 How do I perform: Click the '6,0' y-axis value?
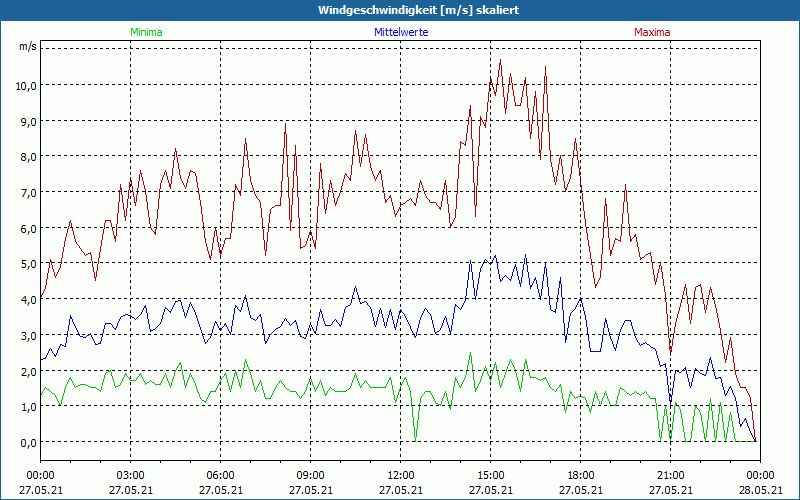29,229
